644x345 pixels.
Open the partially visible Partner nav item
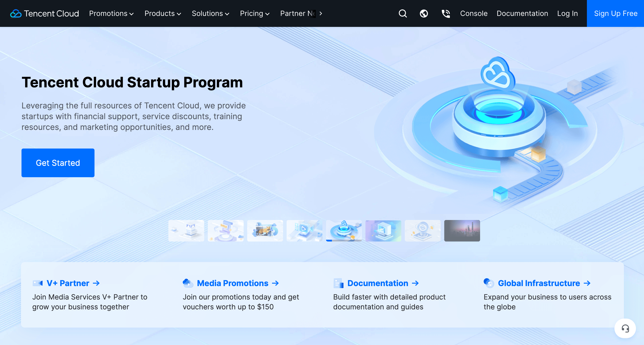pyautogui.click(x=298, y=13)
